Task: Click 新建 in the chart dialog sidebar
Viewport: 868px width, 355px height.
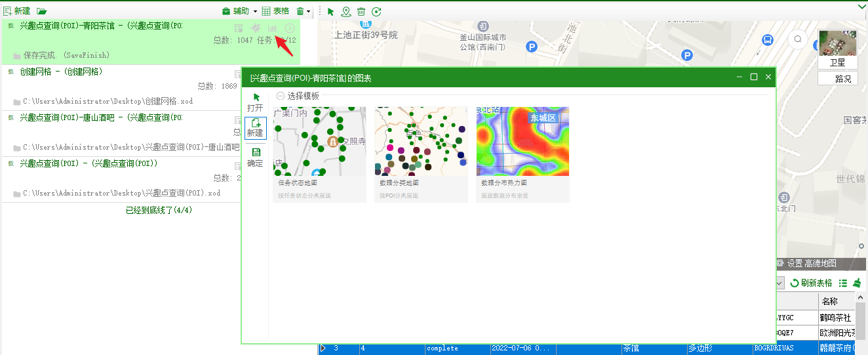Action: [x=255, y=128]
